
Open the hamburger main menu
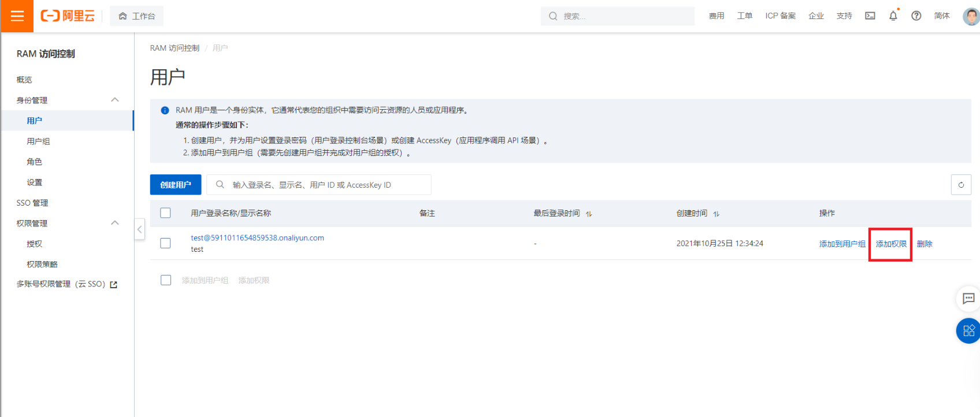pyautogui.click(x=17, y=16)
